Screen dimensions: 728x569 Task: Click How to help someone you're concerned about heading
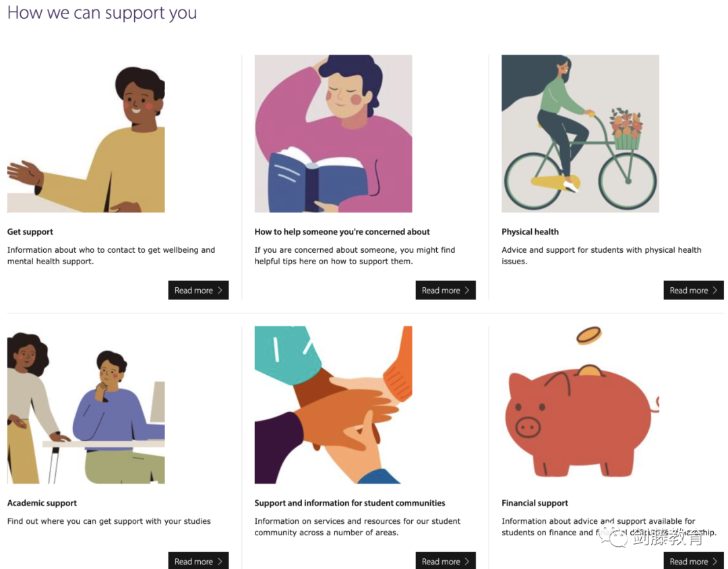(342, 232)
